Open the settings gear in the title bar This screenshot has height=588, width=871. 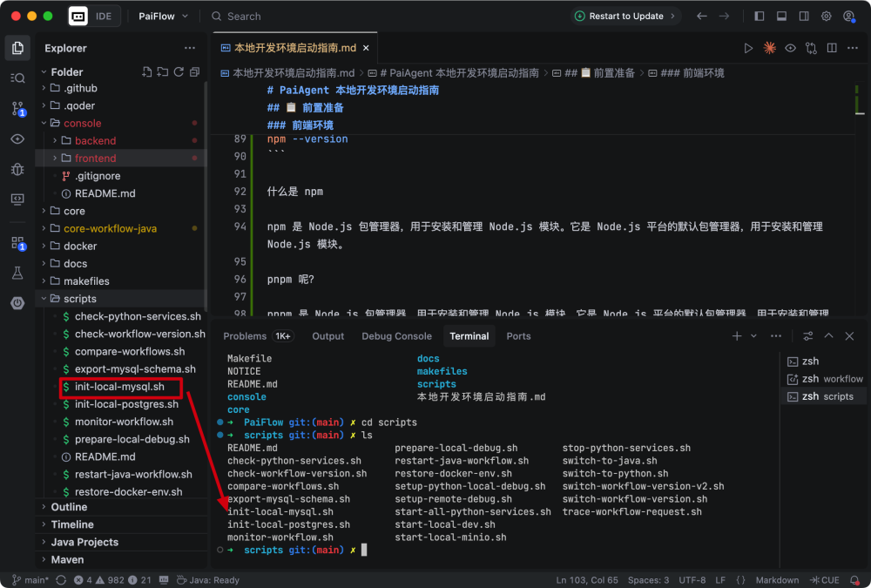[826, 16]
